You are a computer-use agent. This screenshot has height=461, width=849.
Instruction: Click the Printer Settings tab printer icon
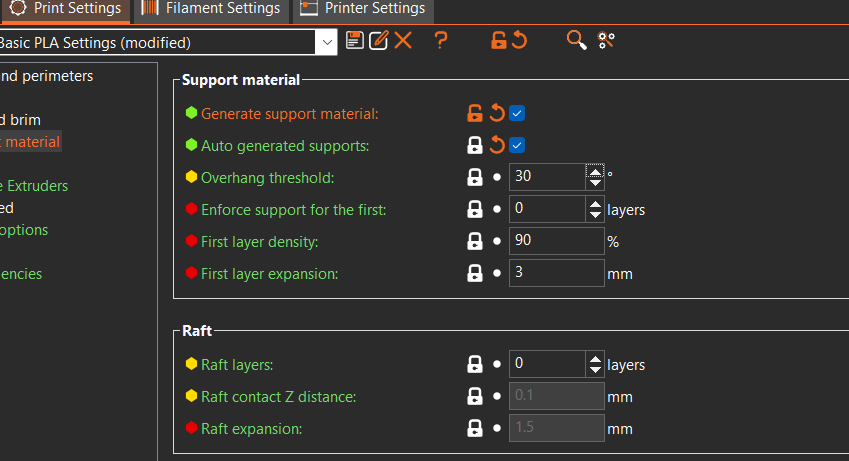(309, 8)
